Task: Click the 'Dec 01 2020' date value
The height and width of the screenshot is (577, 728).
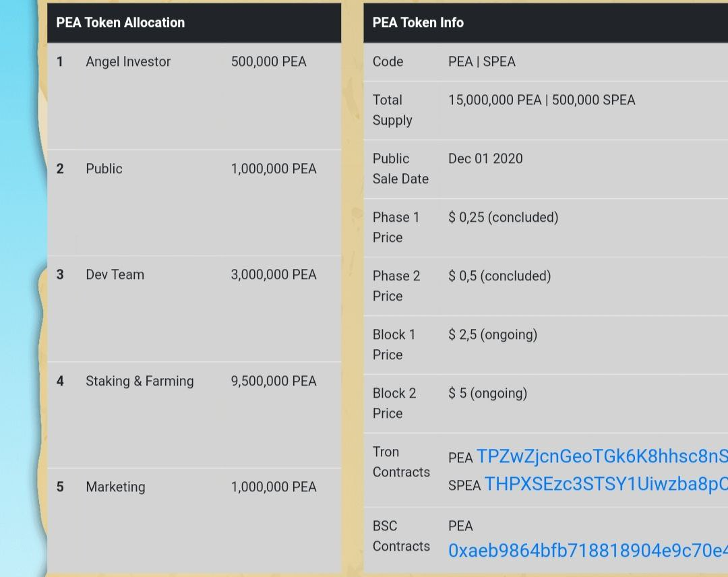Action: click(485, 158)
